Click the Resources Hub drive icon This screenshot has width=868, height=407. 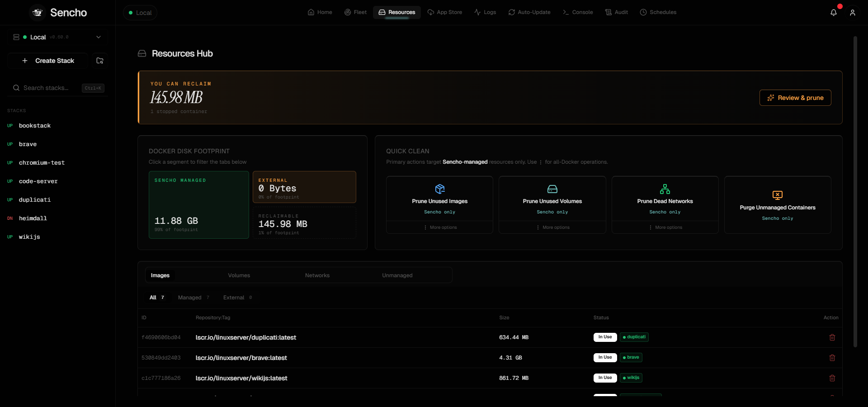click(x=142, y=54)
